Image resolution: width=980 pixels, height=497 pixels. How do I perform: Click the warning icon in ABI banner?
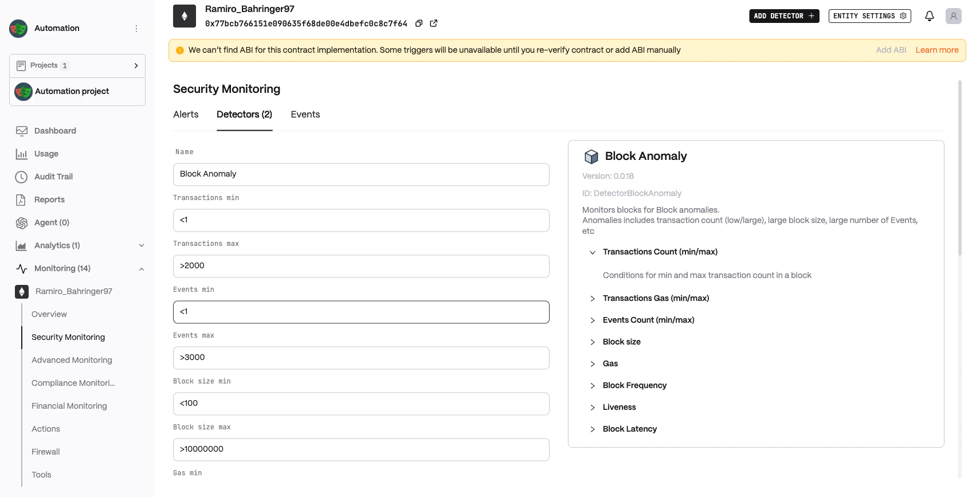[x=180, y=50]
